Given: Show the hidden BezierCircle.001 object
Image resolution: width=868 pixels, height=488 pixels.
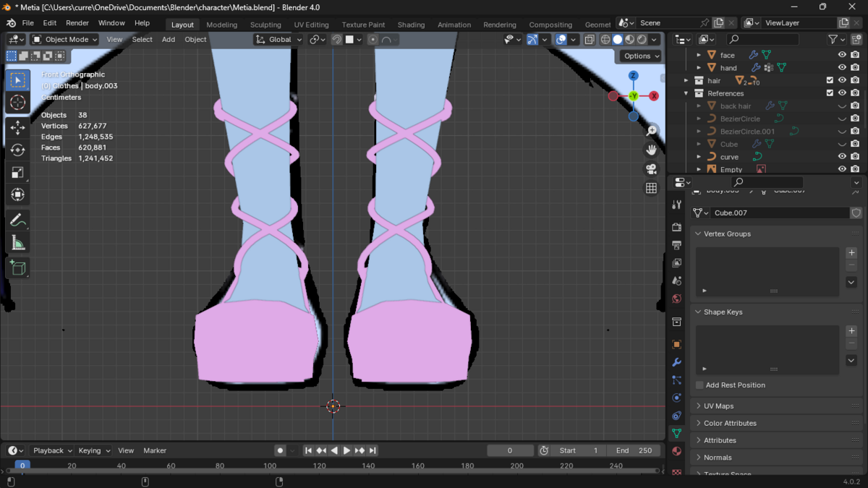Looking at the screenshot, I should [842, 132].
